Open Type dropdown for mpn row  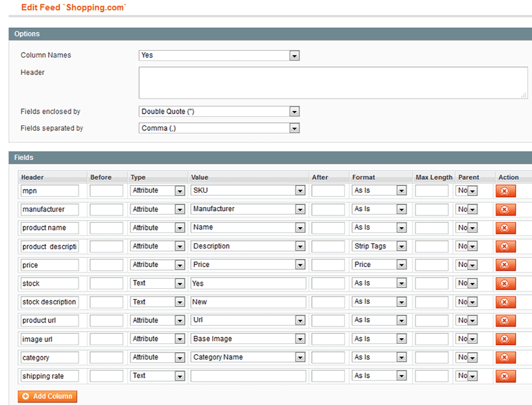tap(158, 190)
